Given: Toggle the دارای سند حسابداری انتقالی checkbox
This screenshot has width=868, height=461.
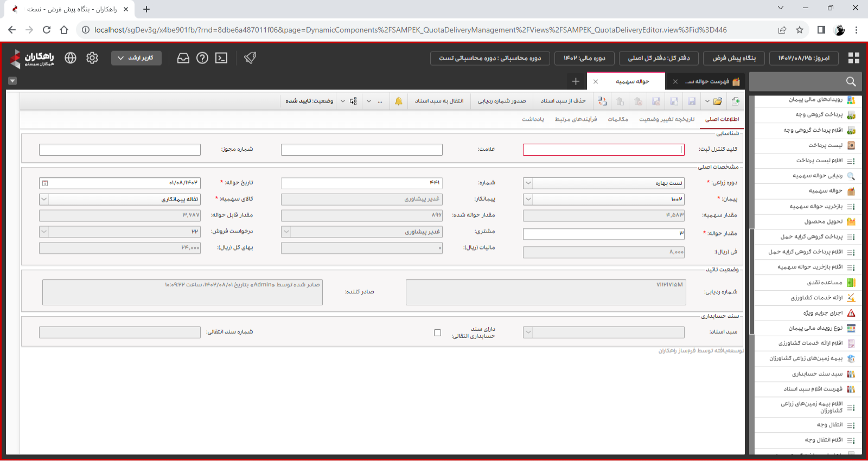Looking at the screenshot, I should click(437, 332).
